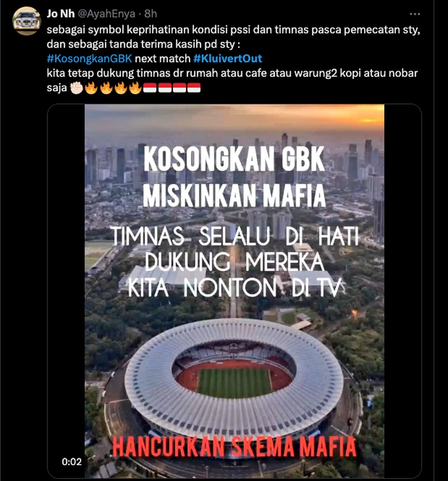Click the first fire emoji after the fist
This screenshot has height=481, width=448.
click(91, 88)
